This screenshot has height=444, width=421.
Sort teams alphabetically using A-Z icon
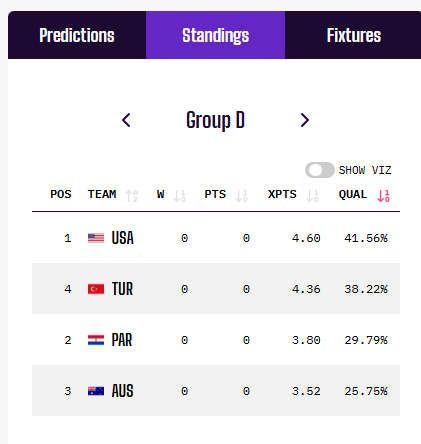click(x=132, y=196)
